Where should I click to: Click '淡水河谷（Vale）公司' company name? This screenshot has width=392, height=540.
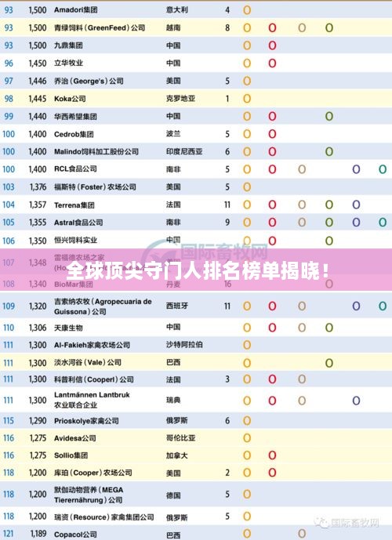click(88, 362)
